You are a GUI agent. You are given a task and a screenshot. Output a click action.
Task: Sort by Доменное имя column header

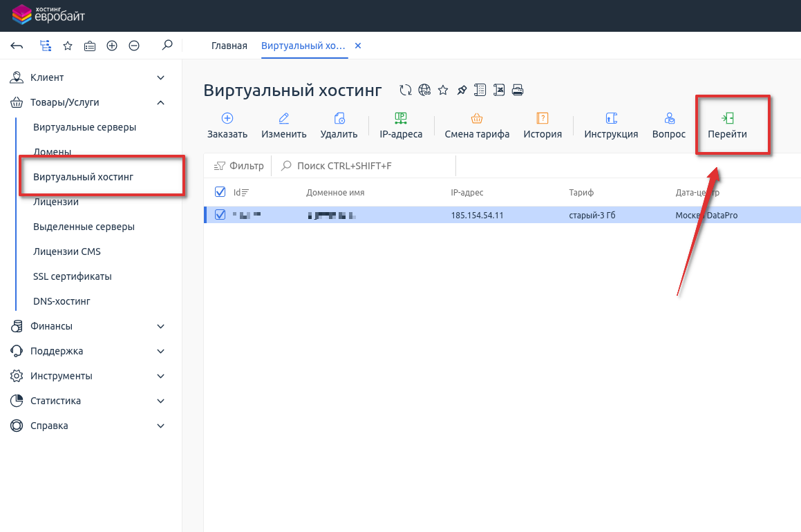click(x=336, y=193)
